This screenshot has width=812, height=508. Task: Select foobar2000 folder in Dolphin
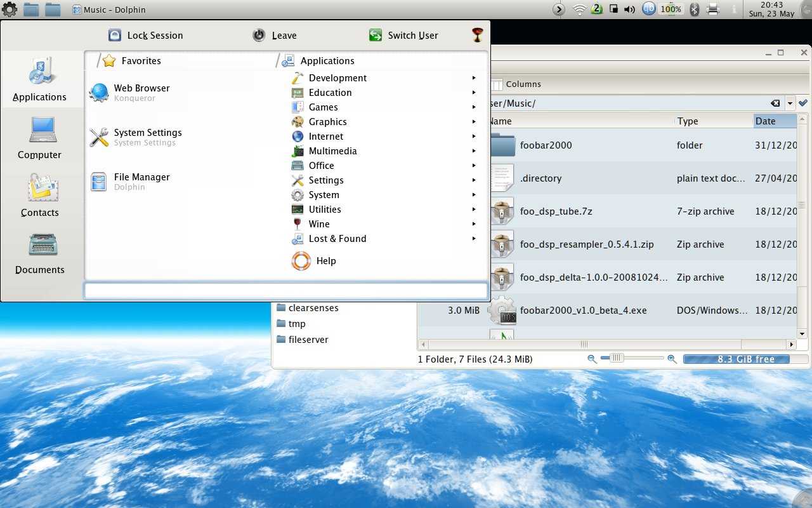tap(546, 145)
